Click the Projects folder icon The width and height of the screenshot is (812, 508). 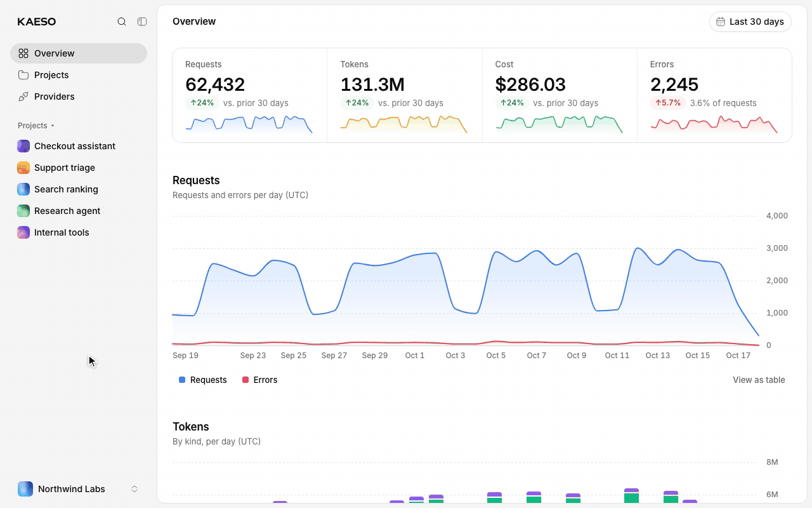[23, 75]
